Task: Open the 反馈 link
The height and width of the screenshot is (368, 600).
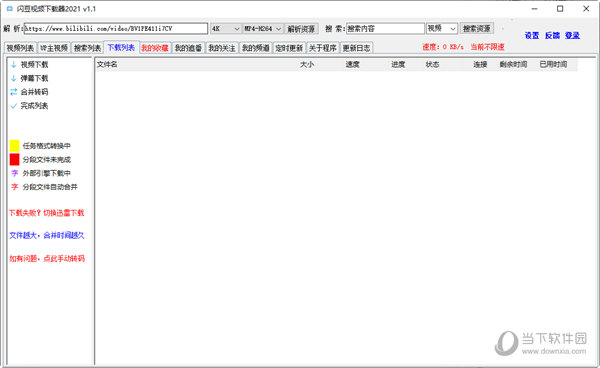Action: pyautogui.click(x=552, y=36)
